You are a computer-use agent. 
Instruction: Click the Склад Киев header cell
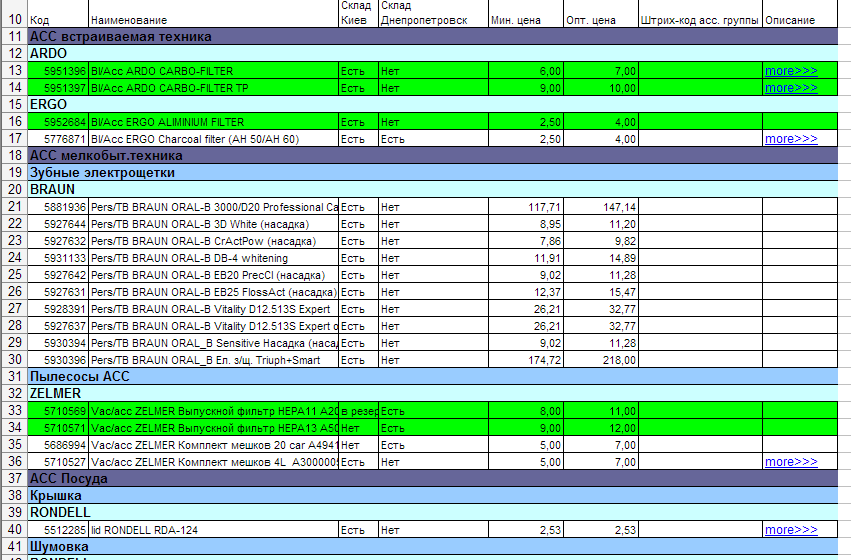(x=358, y=14)
